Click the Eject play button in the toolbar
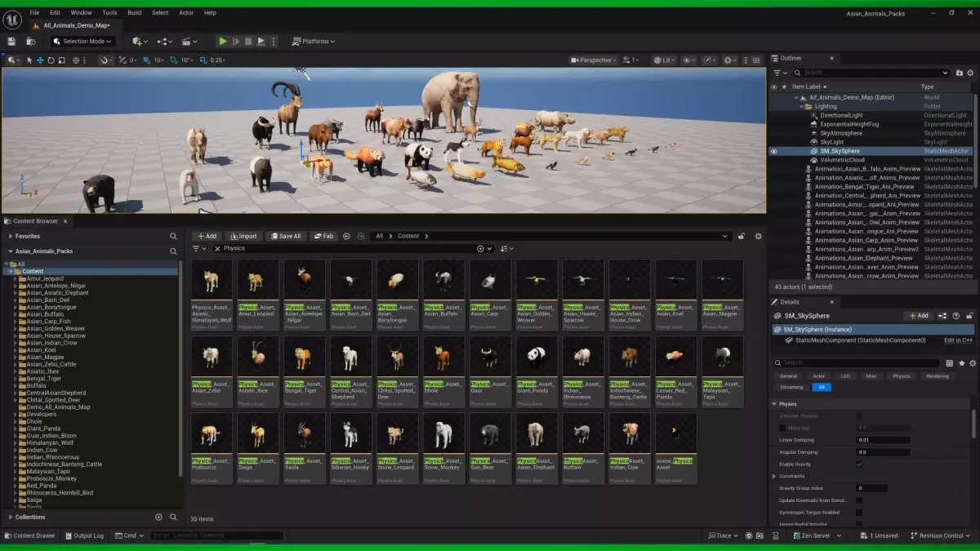980x551 pixels. click(261, 42)
